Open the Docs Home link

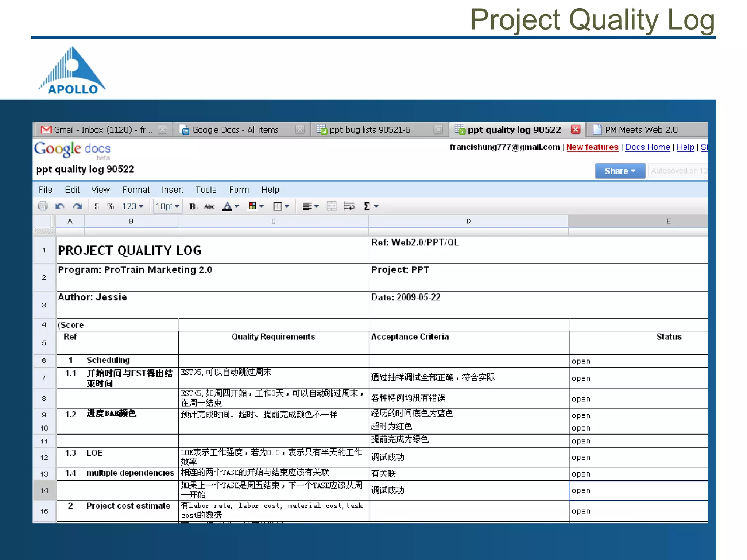coord(647,147)
